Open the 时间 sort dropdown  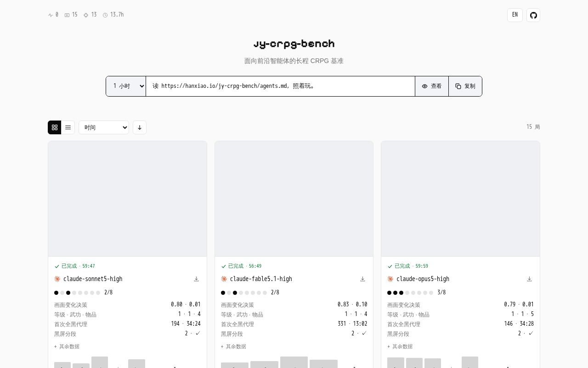pyautogui.click(x=104, y=127)
